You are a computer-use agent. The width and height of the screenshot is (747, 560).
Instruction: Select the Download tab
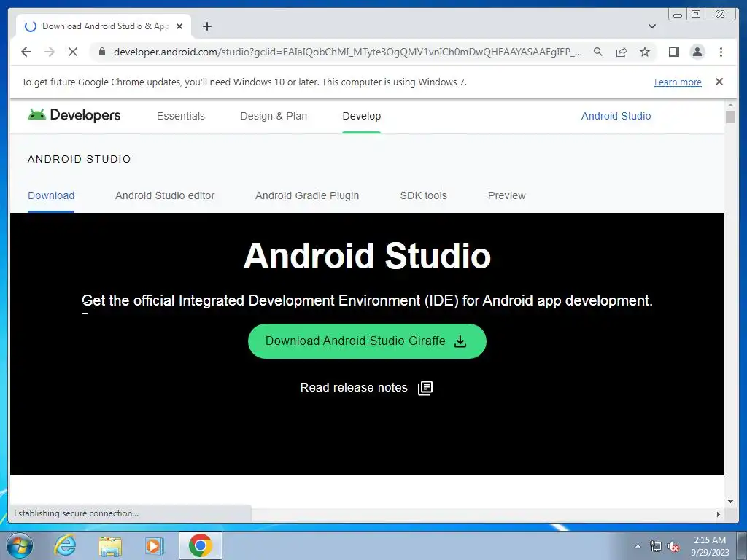(51, 195)
